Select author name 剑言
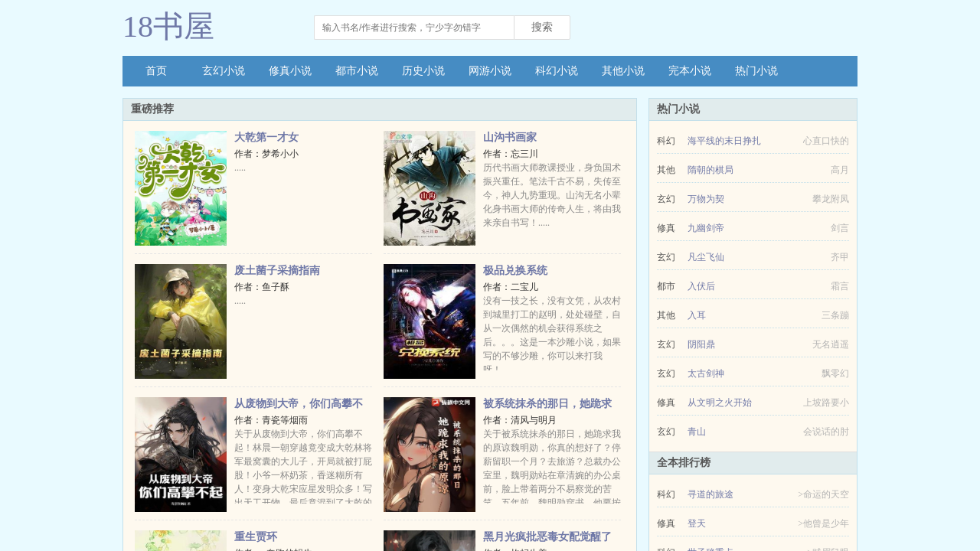The height and width of the screenshot is (551, 980). (x=840, y=228)
